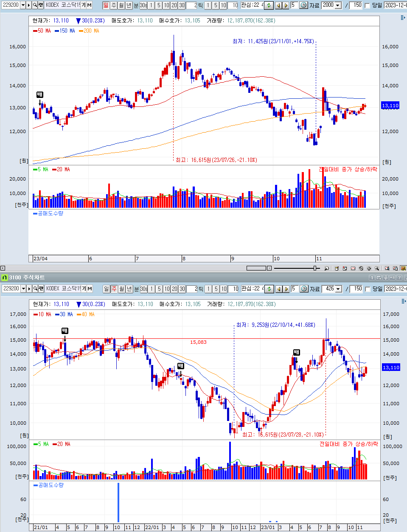Select 1-minute interval in lower toolbar

(152, 289)
